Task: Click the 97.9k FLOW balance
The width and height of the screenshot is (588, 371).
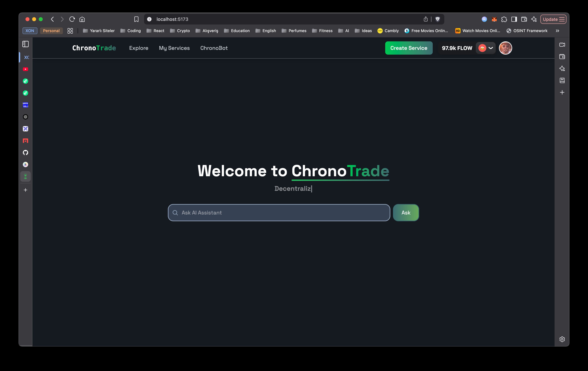Action: click(x=457, y=48)
